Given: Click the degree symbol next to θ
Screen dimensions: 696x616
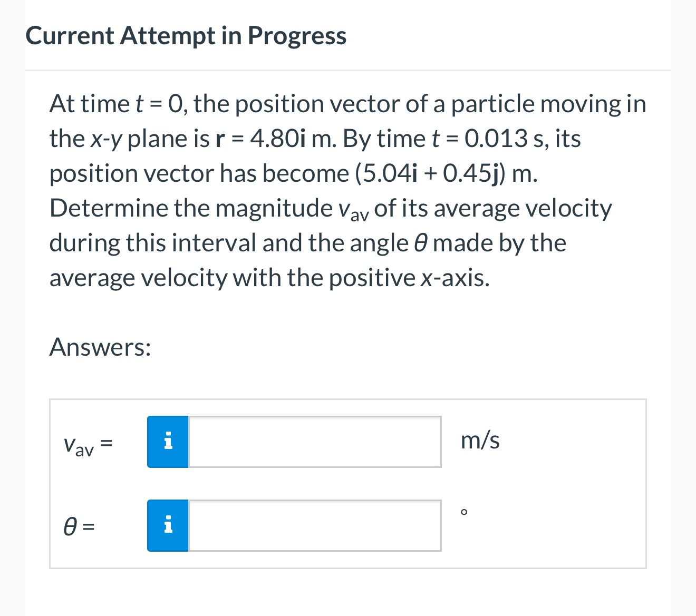Looking at the screenshot, I should pyautogui.click(x=463, y=511).
